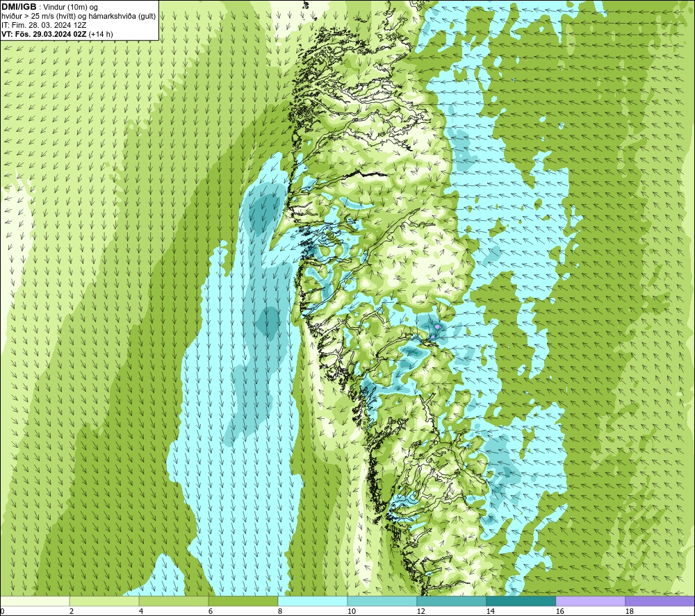The width and height of the screenshot is (695, 616).
Task: Click the legend value '14'
Action: pyautogui.click(x=490, y=611)
